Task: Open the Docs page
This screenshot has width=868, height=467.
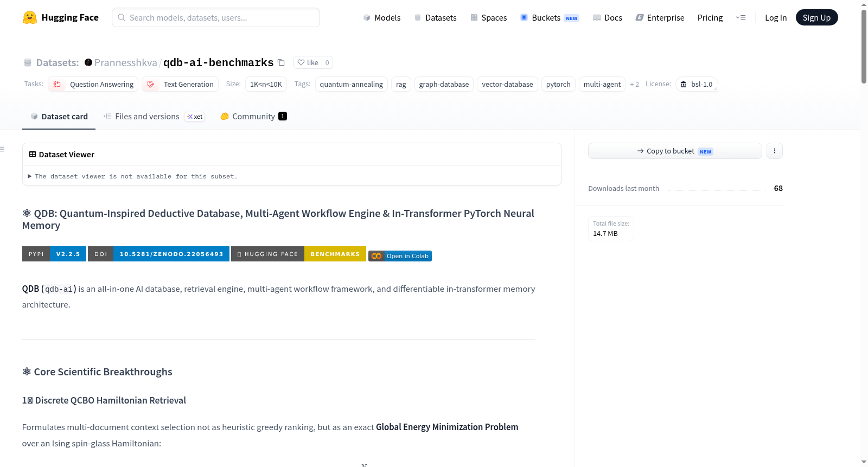Action: [607, 17]
